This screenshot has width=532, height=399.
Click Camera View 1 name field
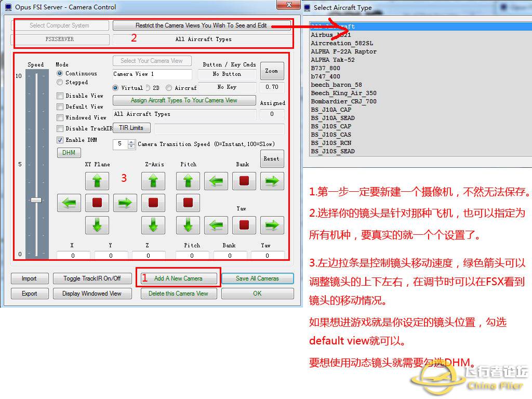[x=152, y=74]
